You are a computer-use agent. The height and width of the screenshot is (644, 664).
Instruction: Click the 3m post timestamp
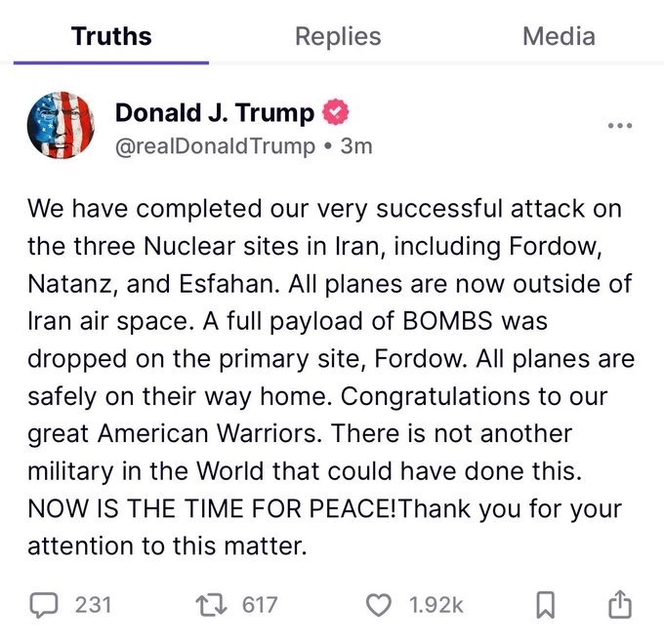[358, 145]
